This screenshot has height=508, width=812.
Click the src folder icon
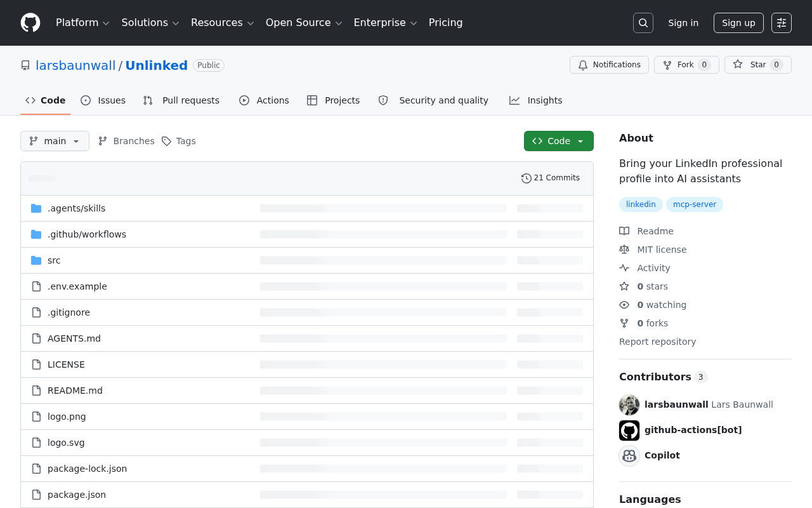point(36,260)
